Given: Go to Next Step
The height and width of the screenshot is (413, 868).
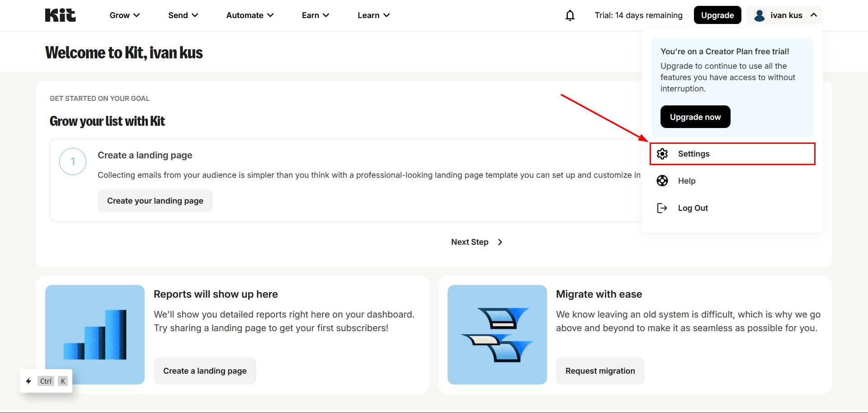Looking at the screenshot, I should [476, 242].
